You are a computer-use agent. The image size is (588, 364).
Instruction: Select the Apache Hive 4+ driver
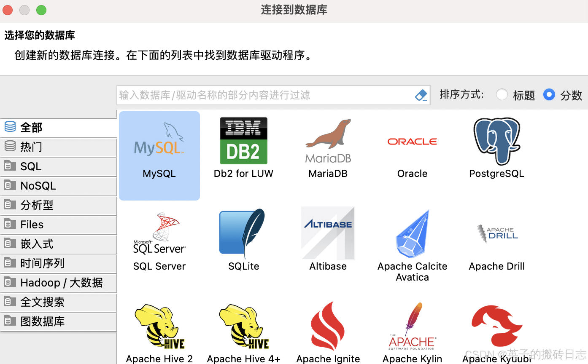244,334
